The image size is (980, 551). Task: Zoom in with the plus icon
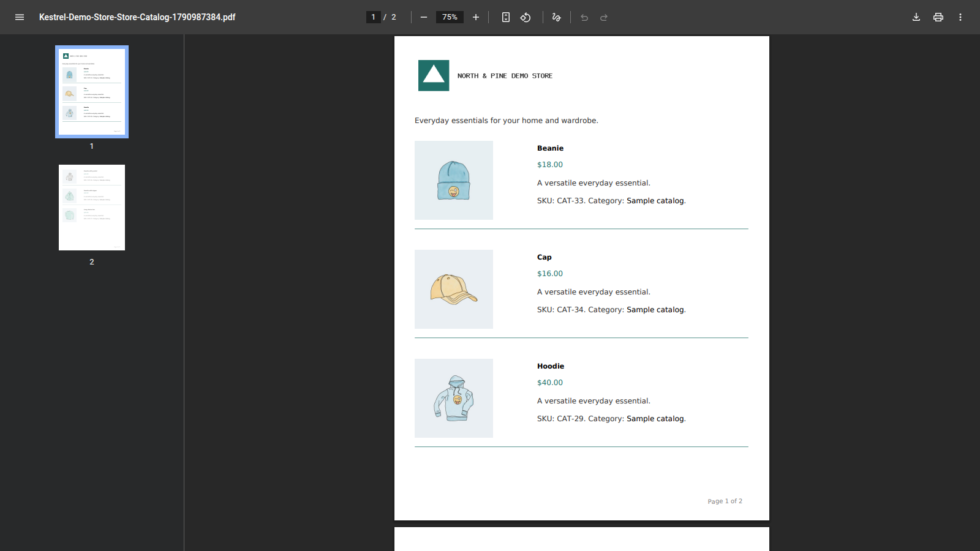[x=476, y=17]
